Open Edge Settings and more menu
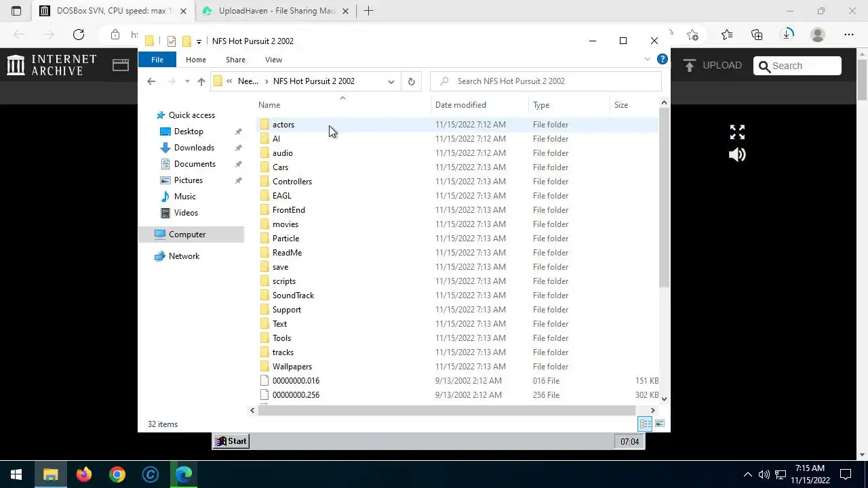The height and width of the screenshot is (488, 868). (x=849, y=35)
